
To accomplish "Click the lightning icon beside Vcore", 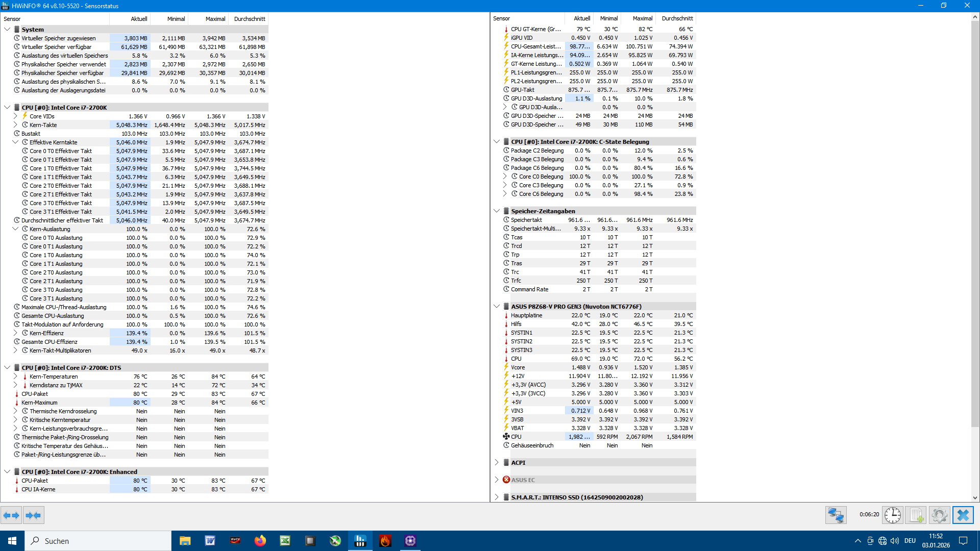I will pos(505,367).
